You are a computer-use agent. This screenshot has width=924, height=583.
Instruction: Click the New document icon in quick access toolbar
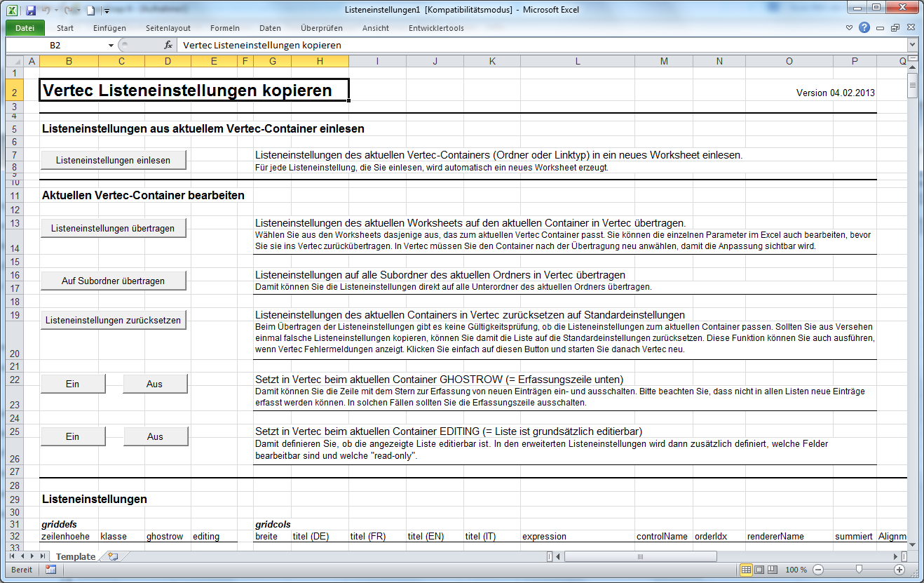point(90,11)
